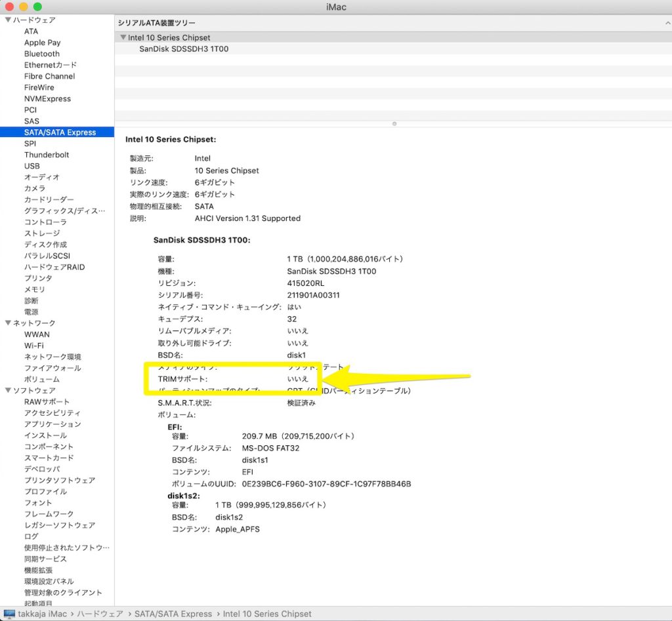The height and width of the screenshot is (621, 672).
Task: Click ハードウェア in the bottom path bar
Action: coord(100,614)
